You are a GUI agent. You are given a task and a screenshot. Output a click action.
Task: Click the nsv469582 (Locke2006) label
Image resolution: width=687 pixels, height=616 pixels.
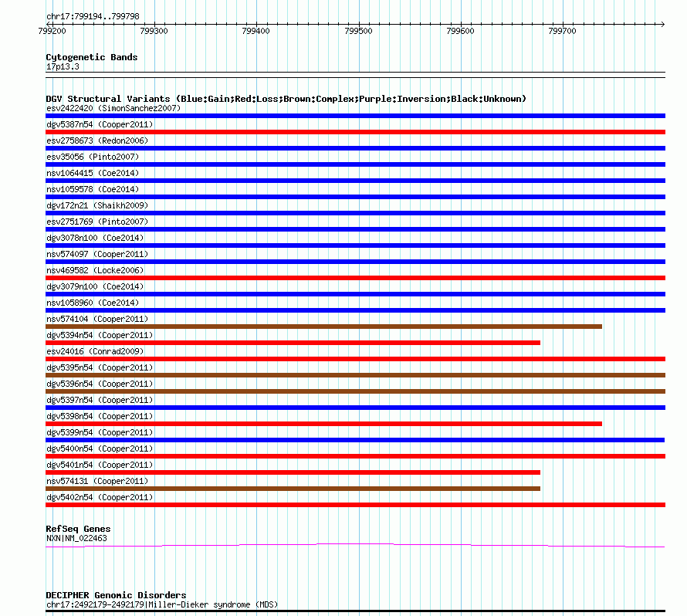coord(95,270)
